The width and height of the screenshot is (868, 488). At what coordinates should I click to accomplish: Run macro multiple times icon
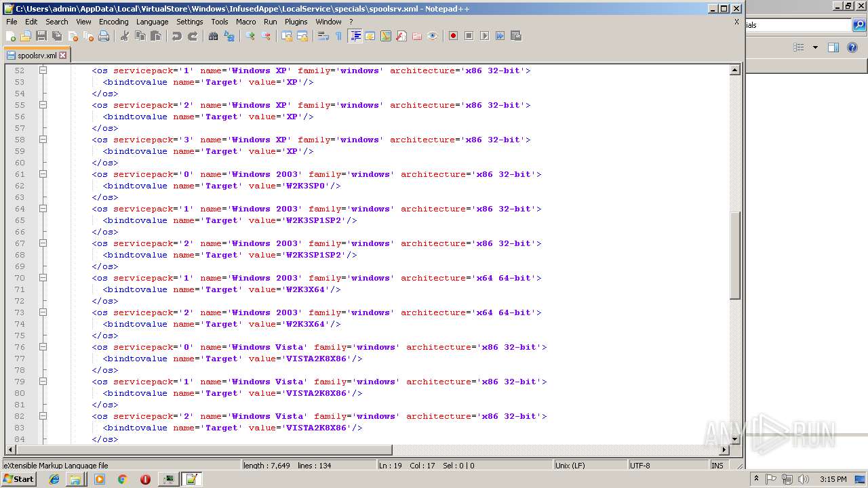point(500,36)
